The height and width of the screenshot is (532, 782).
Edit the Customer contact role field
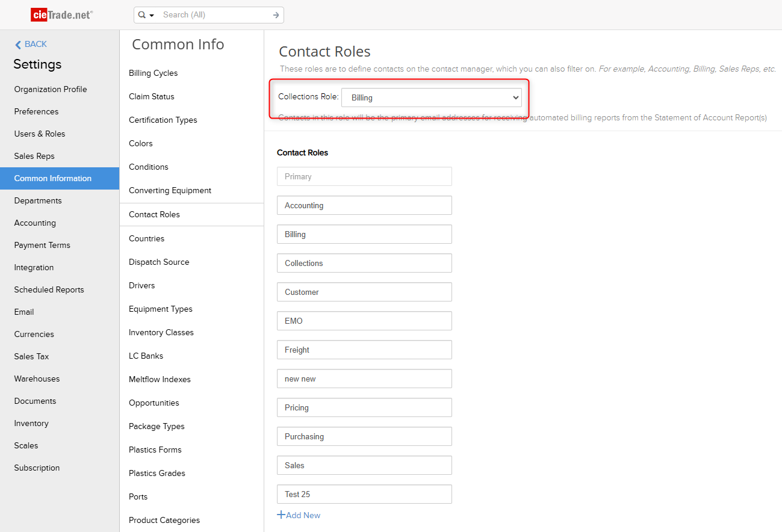click(364, 292)
